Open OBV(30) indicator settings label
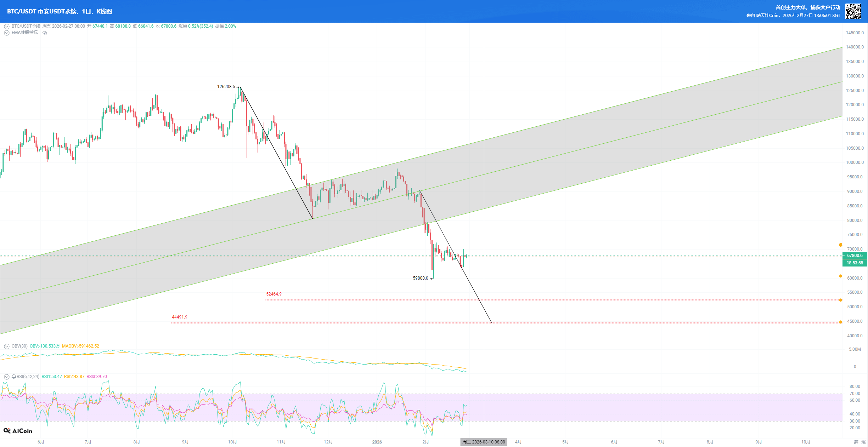 [19, 346]
